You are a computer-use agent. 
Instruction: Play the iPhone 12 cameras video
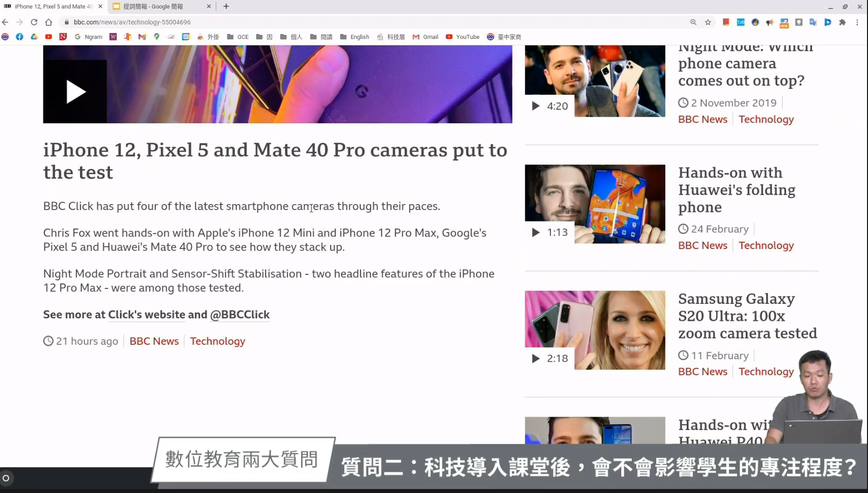[x=75, y=92]
